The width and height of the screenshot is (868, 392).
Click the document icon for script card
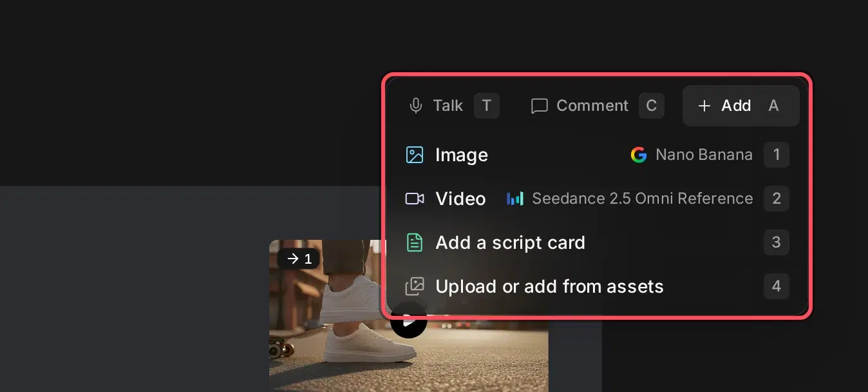(x=415, y=242)
